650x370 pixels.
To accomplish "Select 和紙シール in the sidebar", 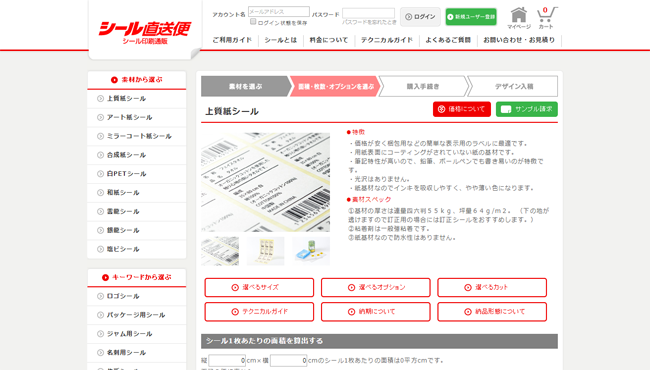I will point(137,193).
